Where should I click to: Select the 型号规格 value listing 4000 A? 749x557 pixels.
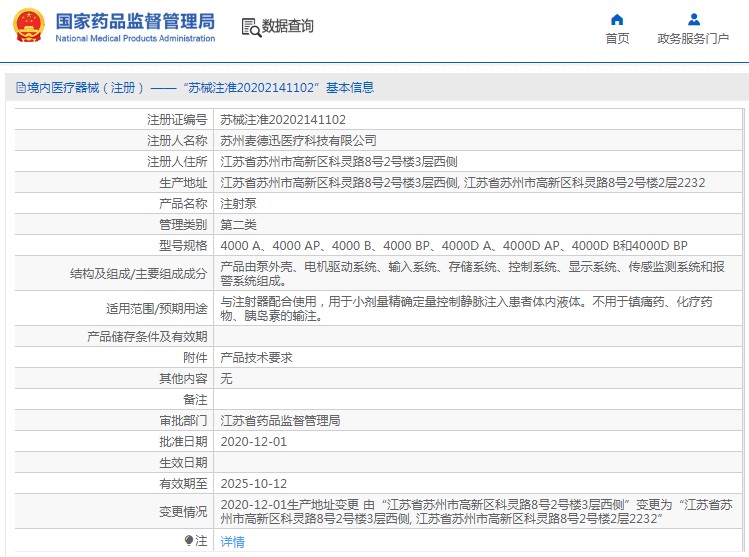pyautogui.click(x=453, y=245)
